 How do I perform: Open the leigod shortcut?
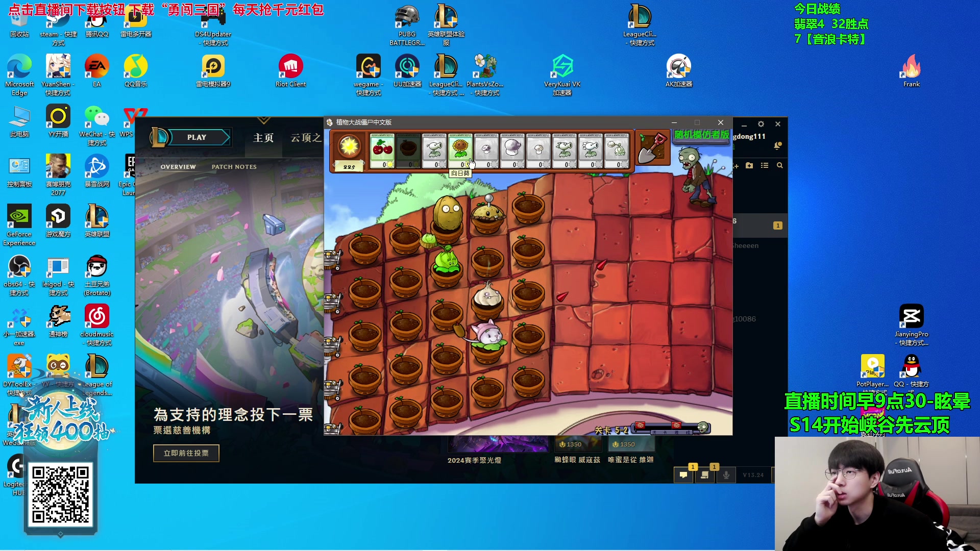(x=58, y=275)
